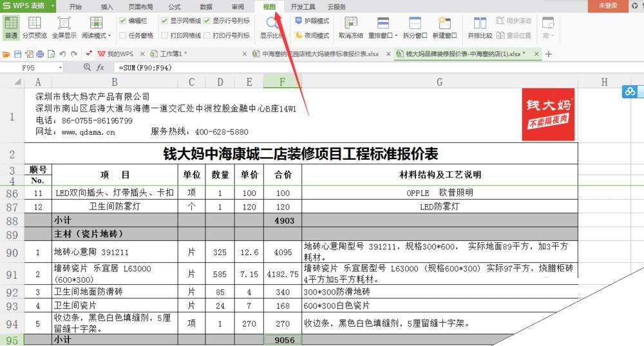
Task: Select row 90 header
Action: (12, 253)
